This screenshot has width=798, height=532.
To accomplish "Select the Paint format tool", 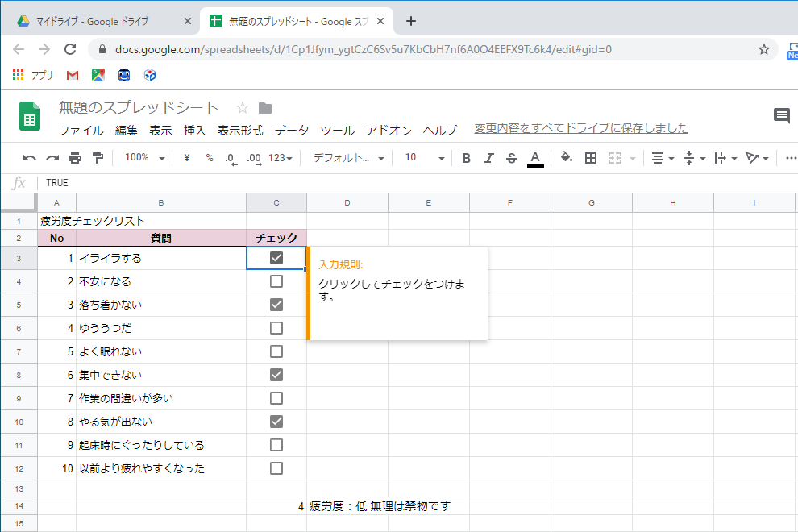I will click(97, 157).
